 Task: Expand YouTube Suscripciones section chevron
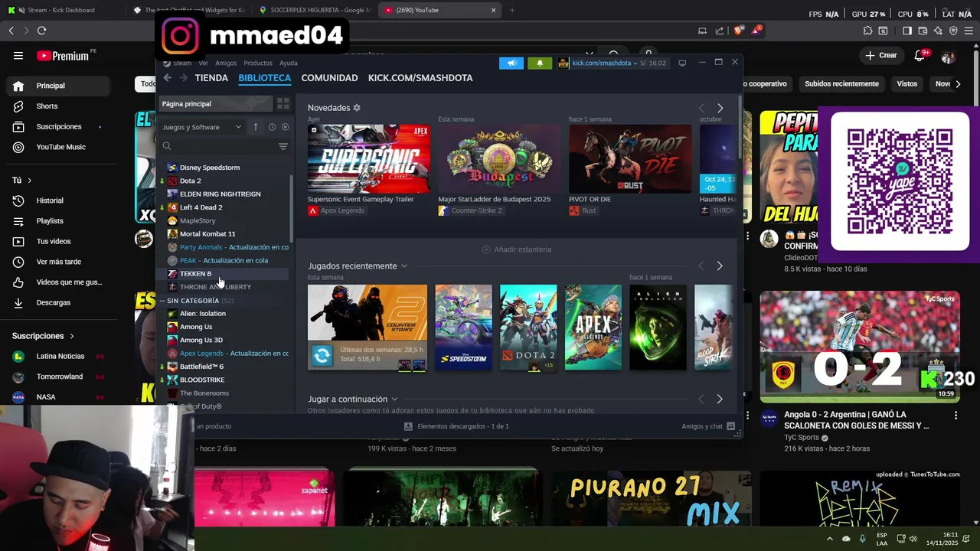pos(72,336)
